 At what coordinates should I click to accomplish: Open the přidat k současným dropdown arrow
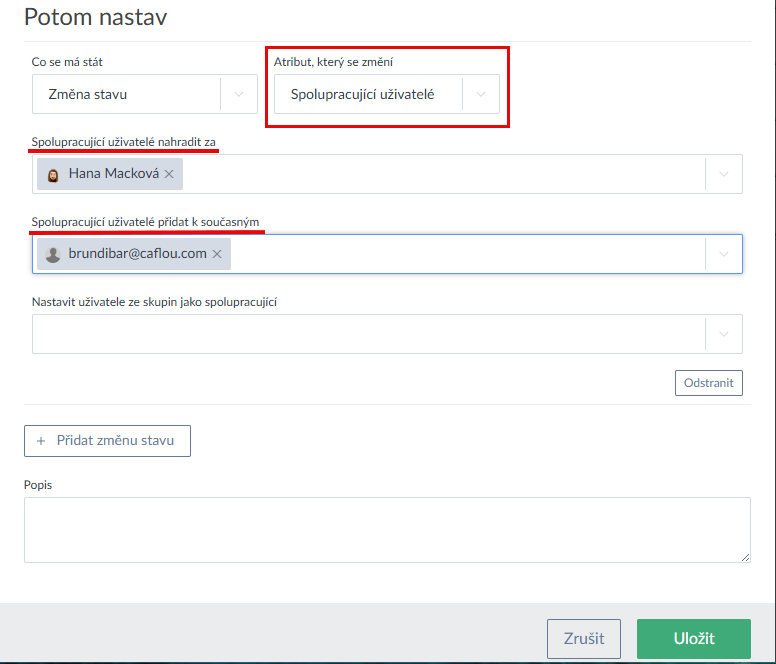[724, 254]
